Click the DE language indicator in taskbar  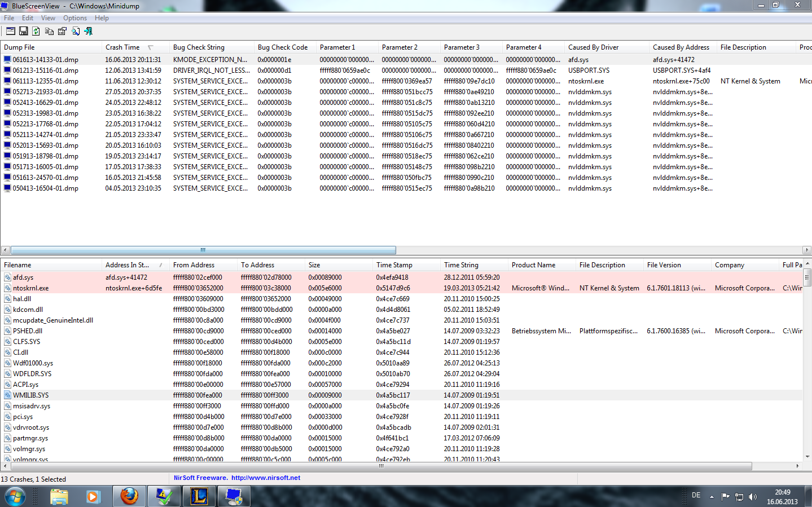696,495
